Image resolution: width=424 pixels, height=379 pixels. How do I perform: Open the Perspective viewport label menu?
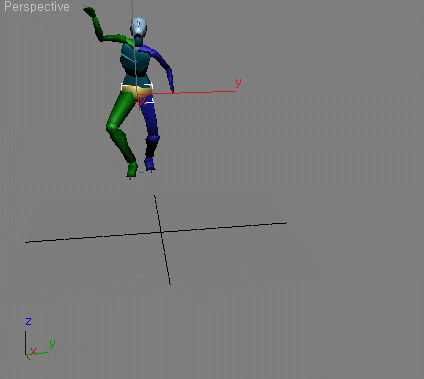37,7
